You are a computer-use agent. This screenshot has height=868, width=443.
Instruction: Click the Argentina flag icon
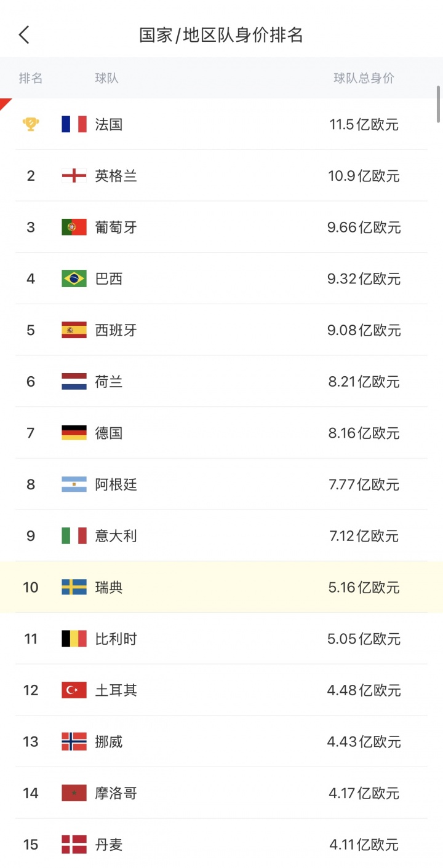[x=74, y=484]
